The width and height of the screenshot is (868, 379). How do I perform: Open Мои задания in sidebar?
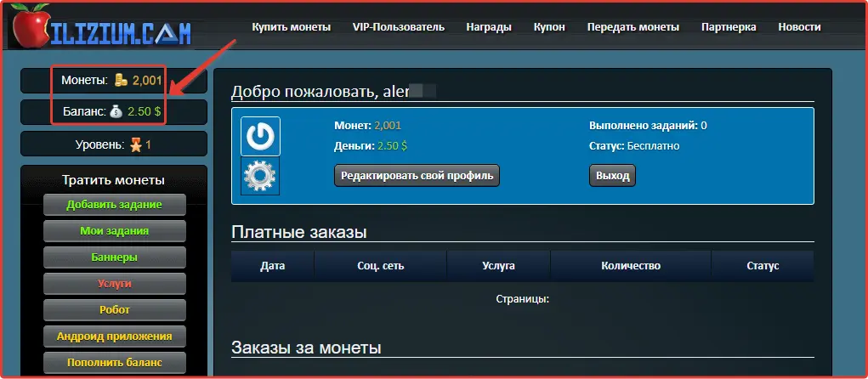(x=115, y=231)
